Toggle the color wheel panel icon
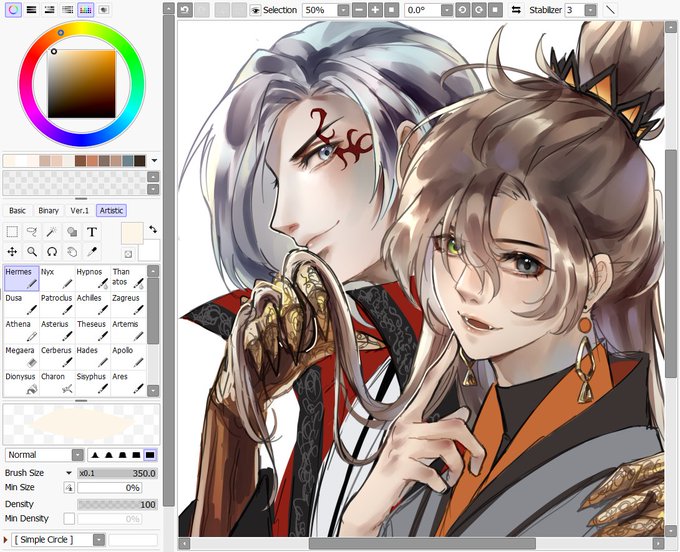This screenshot has width=680, height=552. tap(13, 10)
